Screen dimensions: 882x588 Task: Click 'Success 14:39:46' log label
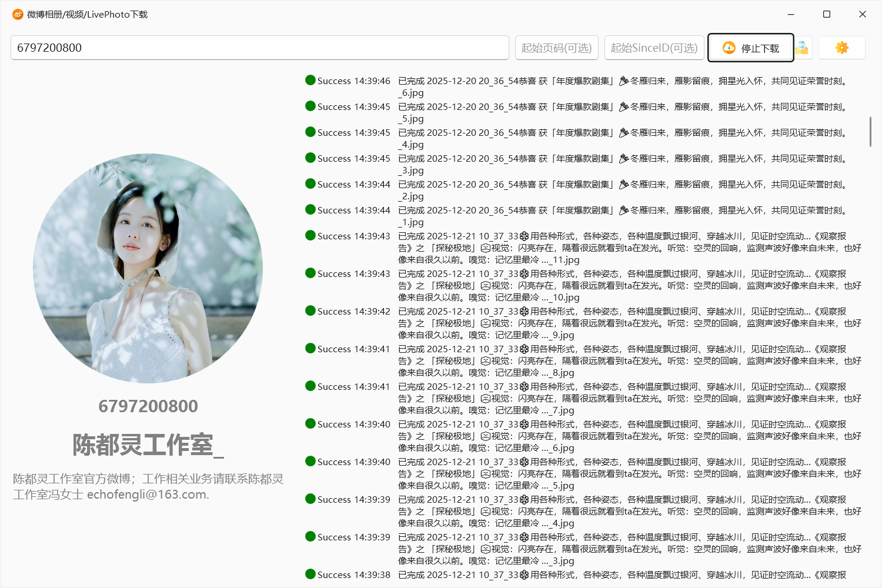pos(354,81)
